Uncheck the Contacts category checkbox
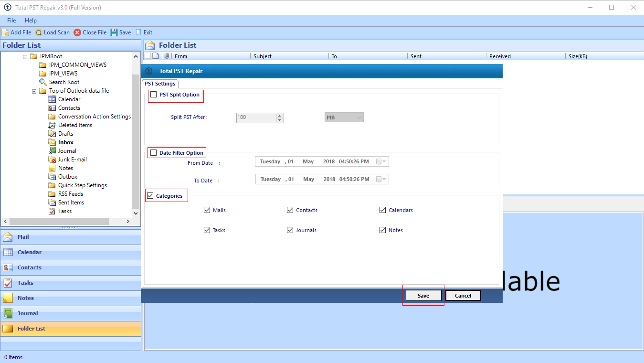644x363 pixels. [x=290, y=210]
